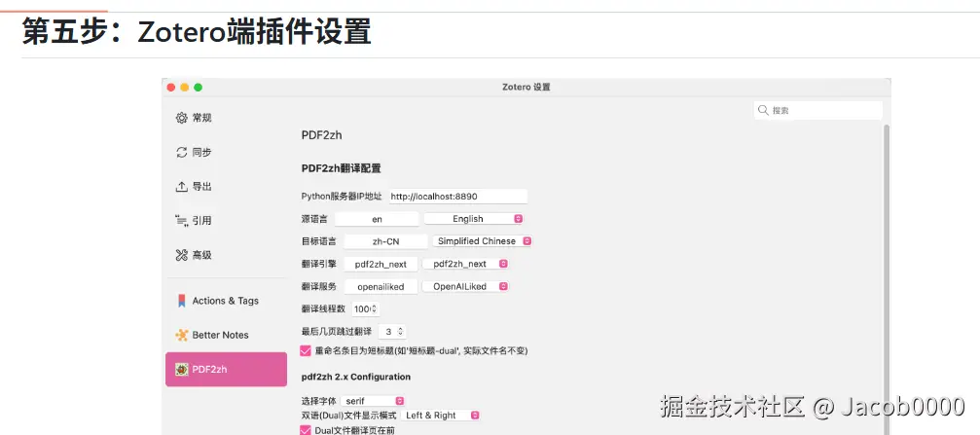The image size is (980, 435).
Task: Click the translation engine text field 'pdf2zh_next'
Action: tap(381, 264)
